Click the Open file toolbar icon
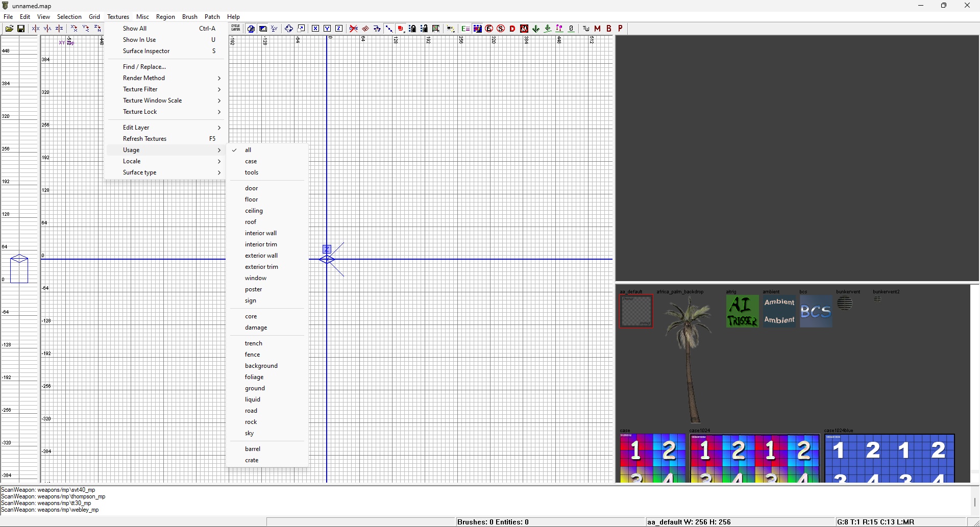This screenshot has width=980, height=527. pyautogui.click(x=9, y=29)
